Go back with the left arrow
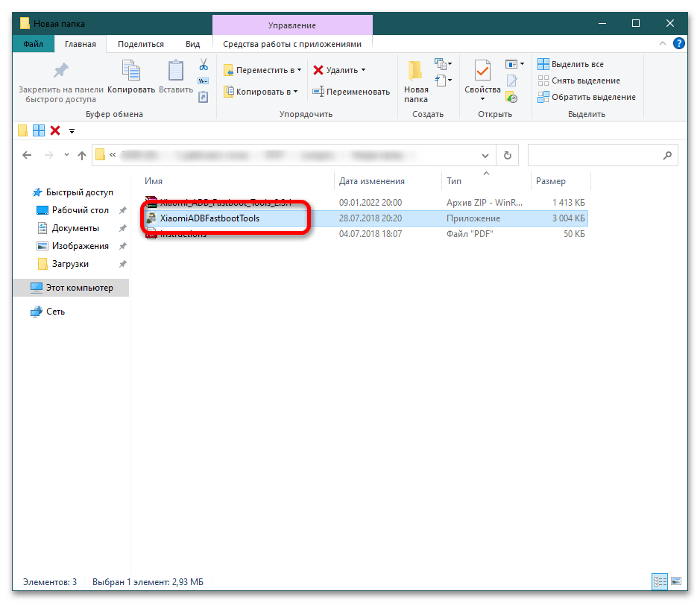The height and width of the screenshot is (603, 700). [x=28, y=155]
